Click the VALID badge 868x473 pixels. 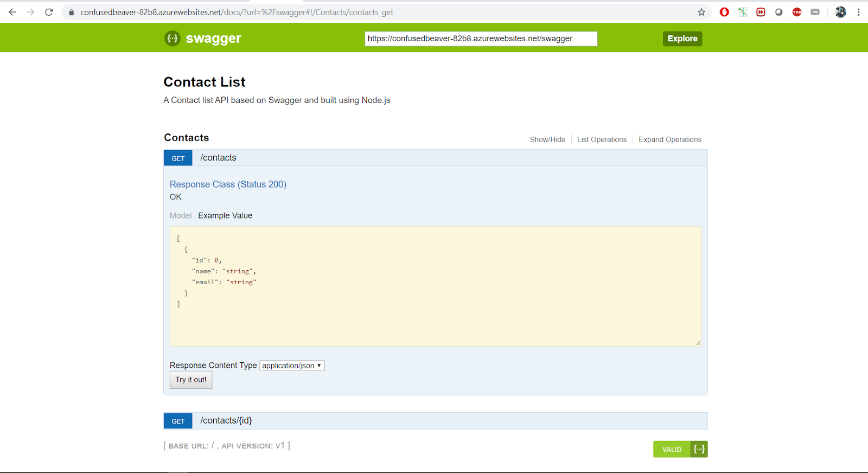click(672, 449)
